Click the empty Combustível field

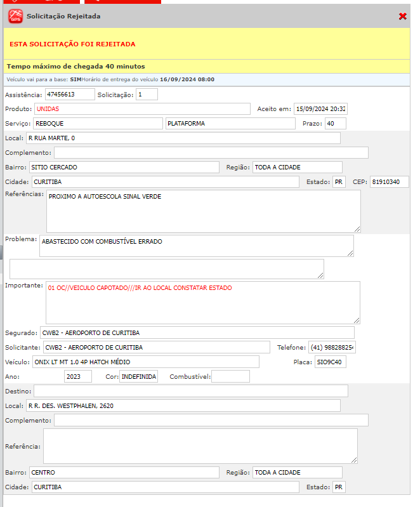[x=230, y=376]
